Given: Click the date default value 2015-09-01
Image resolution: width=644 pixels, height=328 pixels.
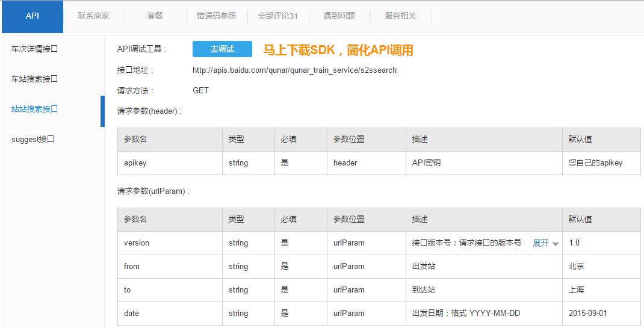Looking at the screenshot, I should coord(588,314).
